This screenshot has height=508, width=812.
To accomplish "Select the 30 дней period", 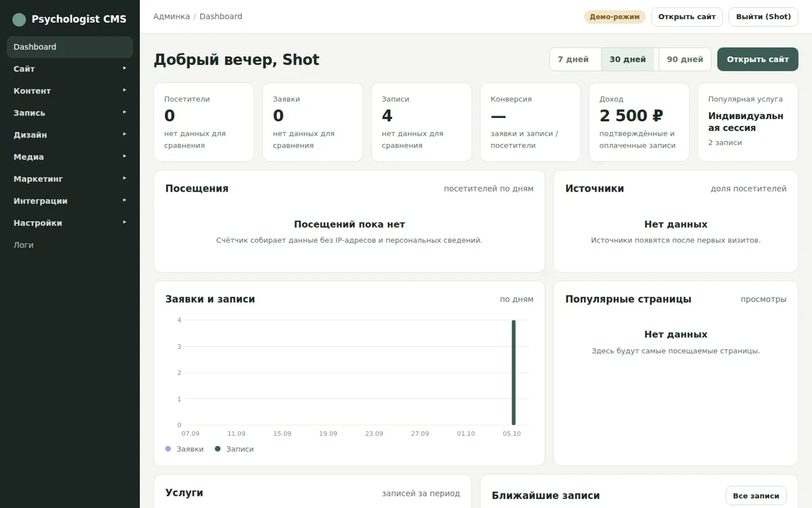I will (x=628, y=59).
